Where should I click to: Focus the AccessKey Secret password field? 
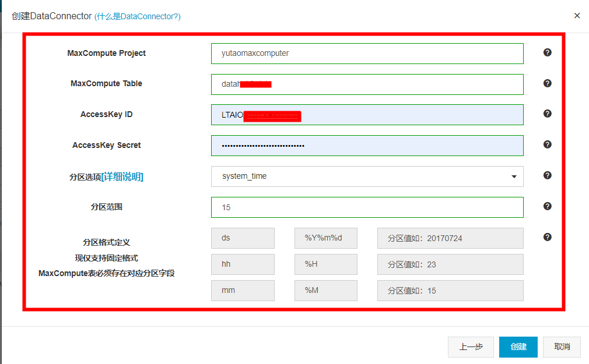tap(367, 146)
